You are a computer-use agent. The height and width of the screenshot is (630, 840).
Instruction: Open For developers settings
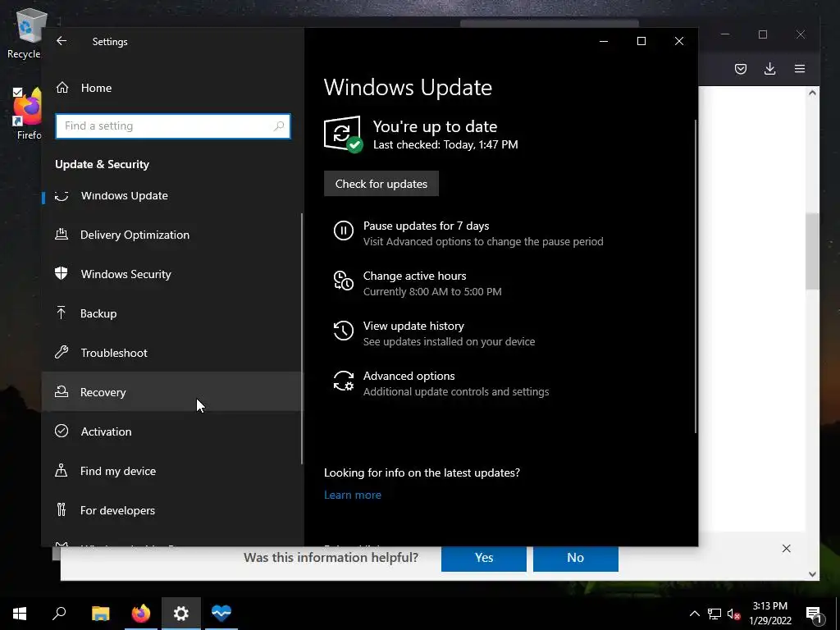(x=172, y=510)
